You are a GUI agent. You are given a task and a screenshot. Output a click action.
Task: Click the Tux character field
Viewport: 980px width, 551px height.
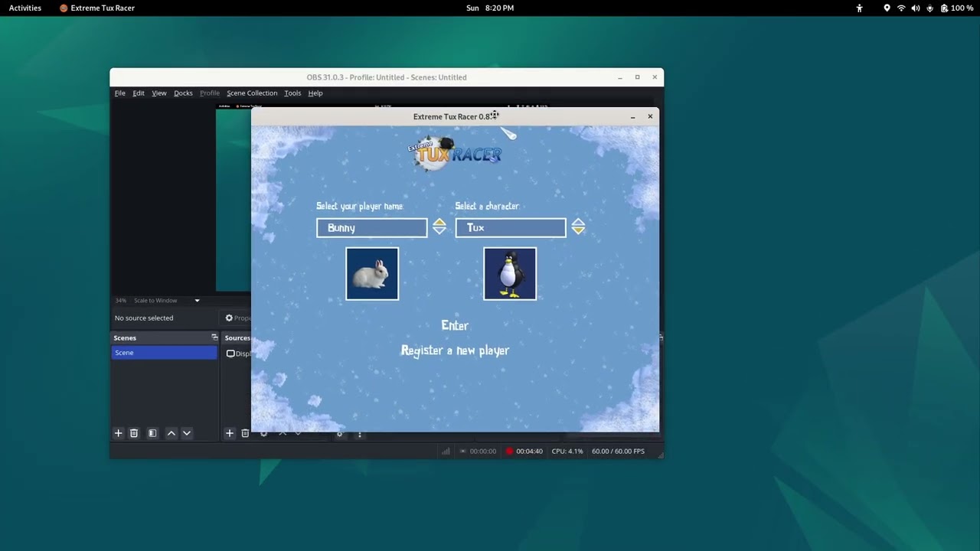click(511, 228)
